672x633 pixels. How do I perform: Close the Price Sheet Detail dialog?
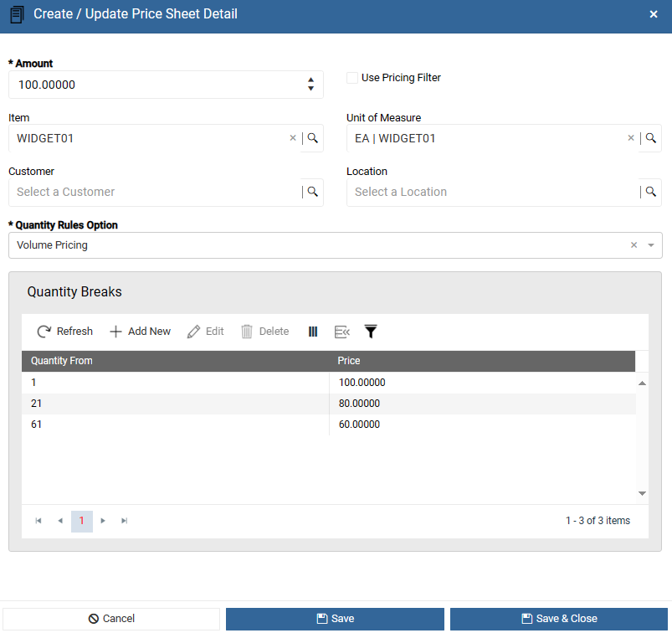(x=653, y=14)
